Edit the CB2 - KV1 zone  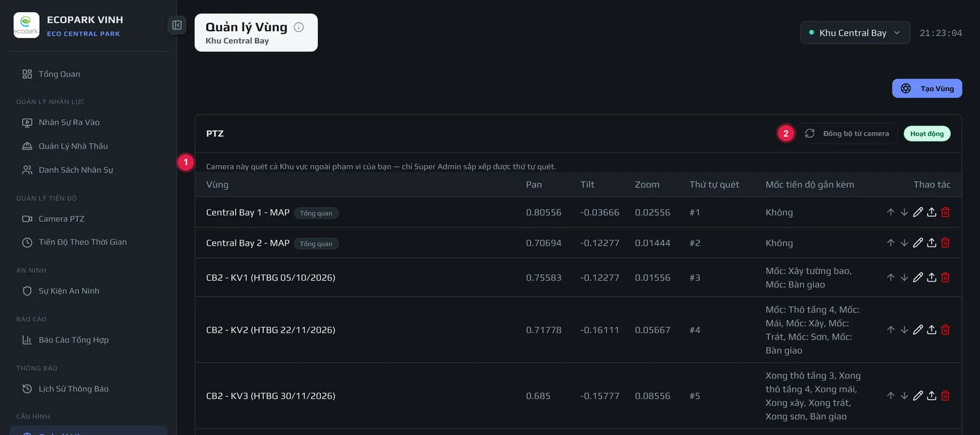pos(918,277)
